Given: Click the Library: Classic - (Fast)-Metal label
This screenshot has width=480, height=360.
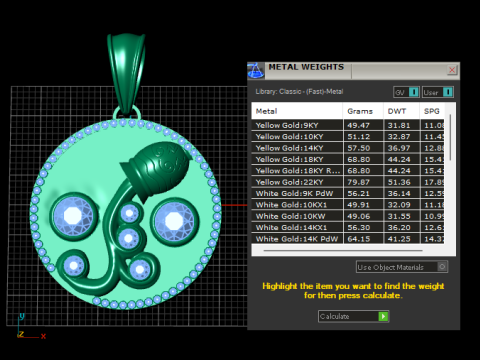Looking at the screenshot, I should point(299,92).
